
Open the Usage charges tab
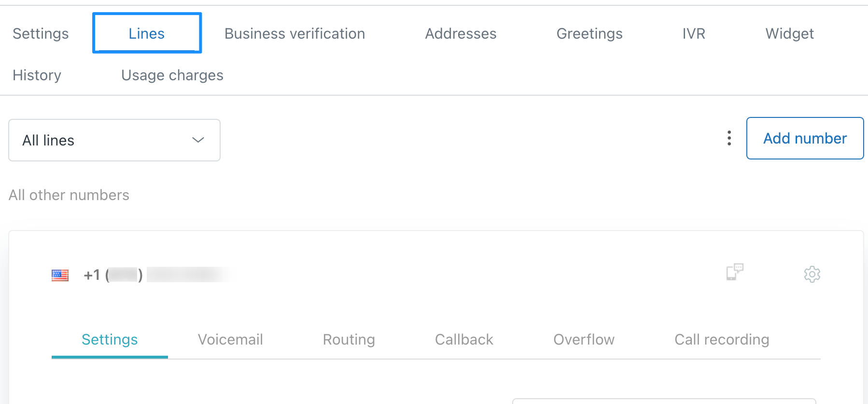coord(172,75)
